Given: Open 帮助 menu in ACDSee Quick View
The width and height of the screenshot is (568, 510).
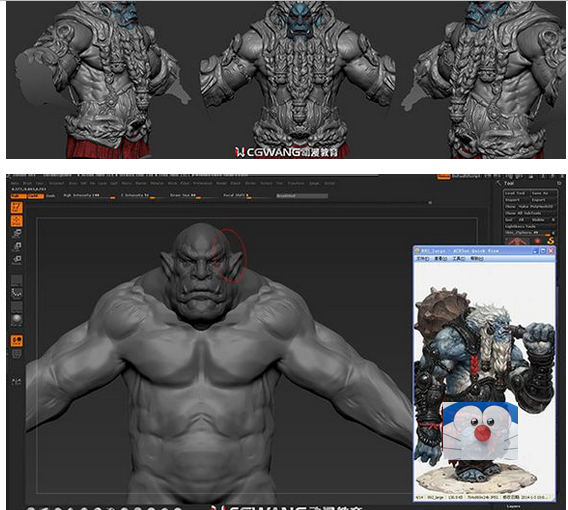Looking at the screenshot, I should pos(476,259).
